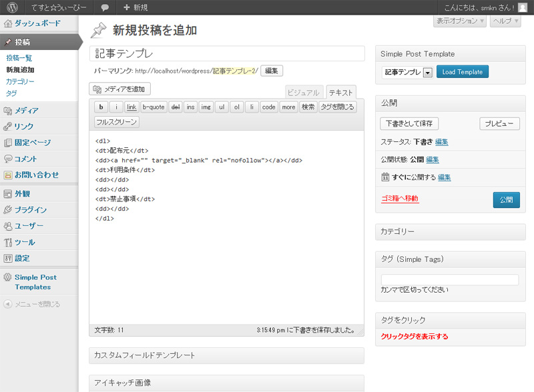Open the メディア menu icon in sidebar

[8, 111]
